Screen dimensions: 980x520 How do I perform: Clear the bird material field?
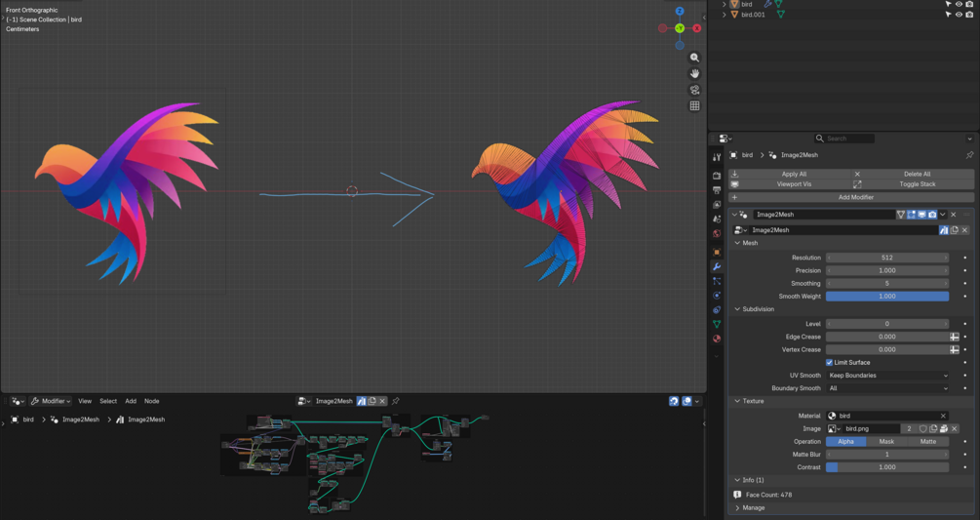(943, 416)
